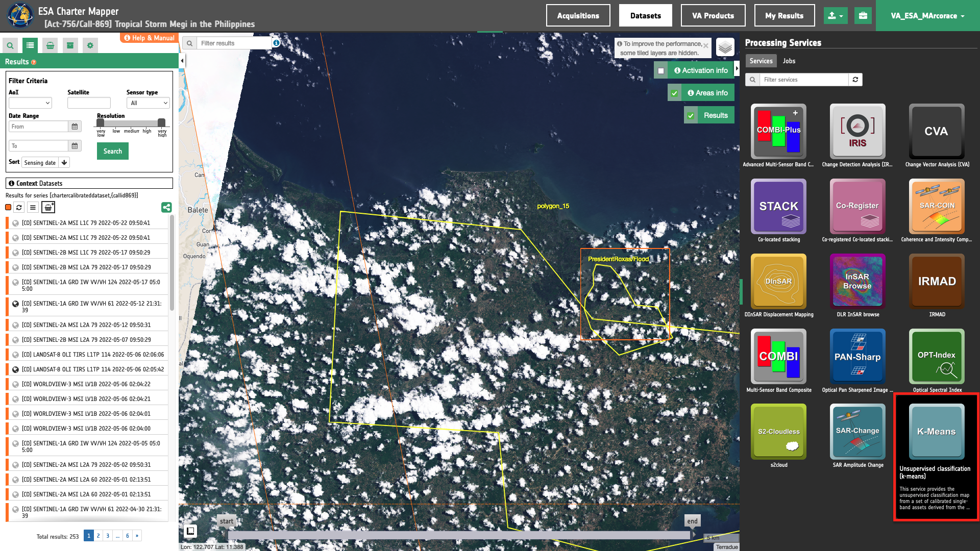Open the settings gear in left panel
The width and height of the screenshot is (980, 551).
[x=90, y=45]
